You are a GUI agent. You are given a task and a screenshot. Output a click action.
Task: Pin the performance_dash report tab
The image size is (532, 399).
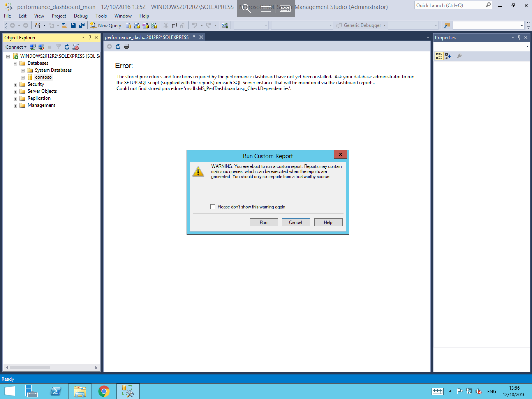coord(194,37)
